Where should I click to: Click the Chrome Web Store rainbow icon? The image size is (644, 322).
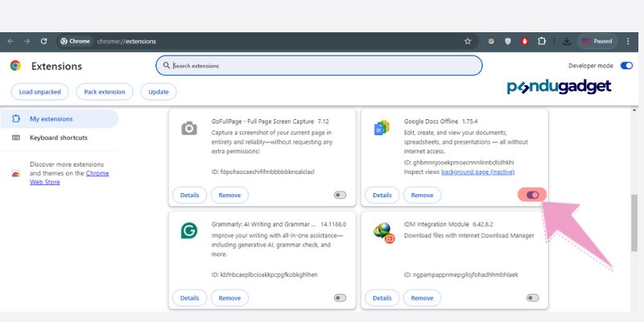pos(15,173)
